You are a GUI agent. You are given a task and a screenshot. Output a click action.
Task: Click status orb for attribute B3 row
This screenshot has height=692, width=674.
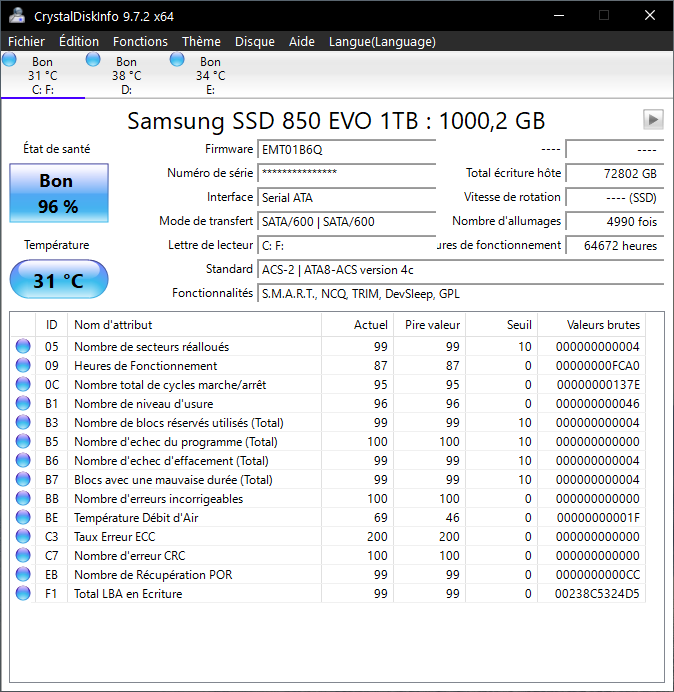pyautogui.click(x=23, y=422)
